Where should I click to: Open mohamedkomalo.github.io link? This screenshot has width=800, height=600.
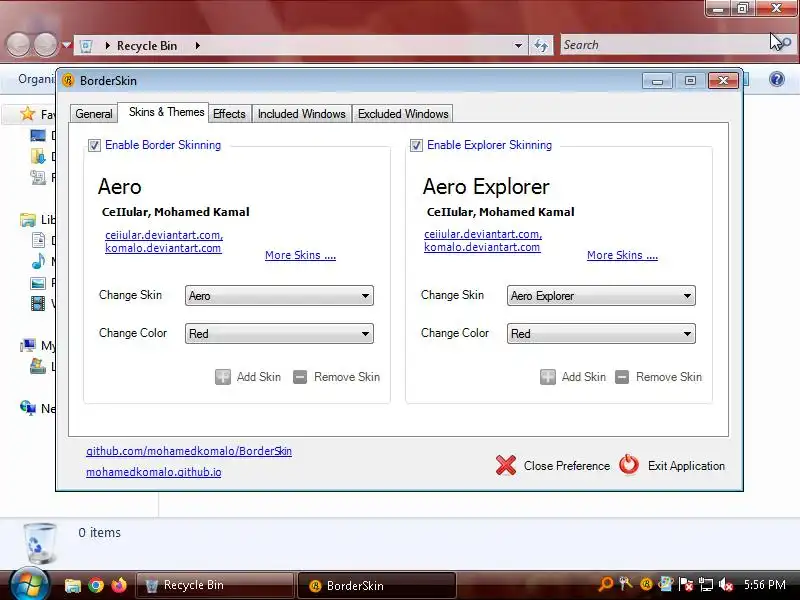[154, 472]
